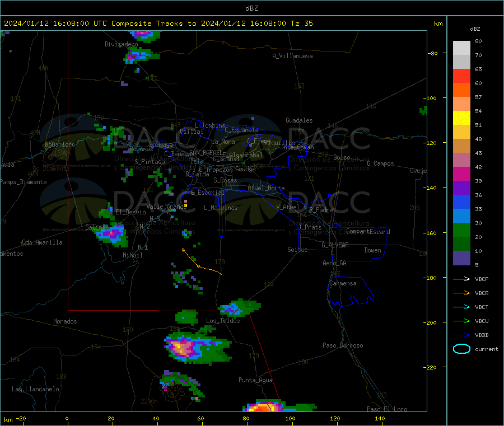Click the Morados location label

(65, 321)
